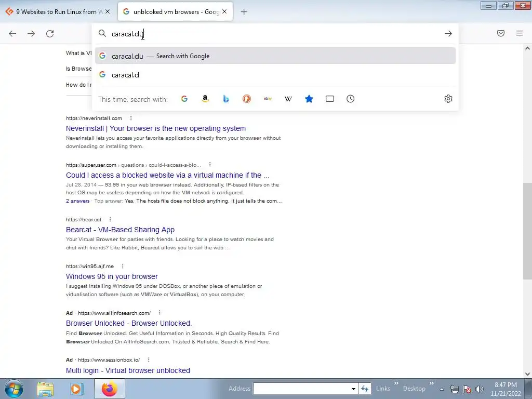532x399 pixels.
Task: Open the Save to Pocket icon
Action: [501, 33]
